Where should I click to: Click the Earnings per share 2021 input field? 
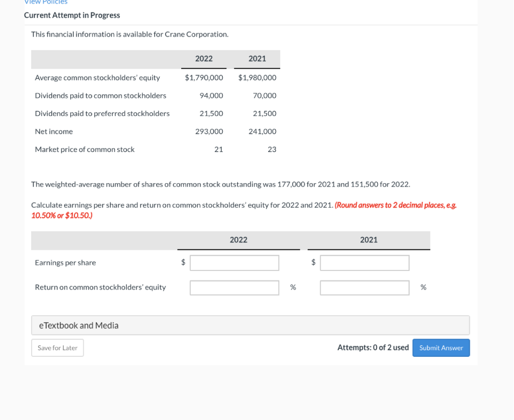pyautogui.click(x=364, y=262)
